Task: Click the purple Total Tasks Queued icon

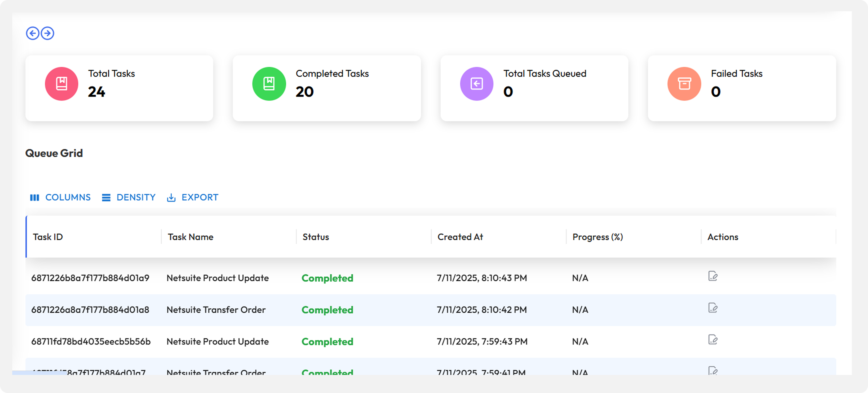Action: (x=476, y=84)
